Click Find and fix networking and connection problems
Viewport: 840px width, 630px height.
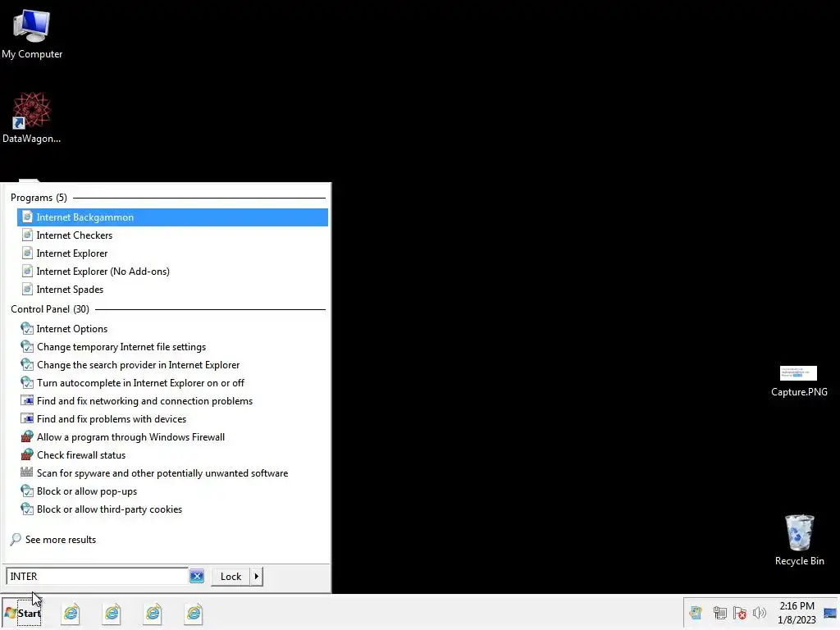tap(172, 401)
